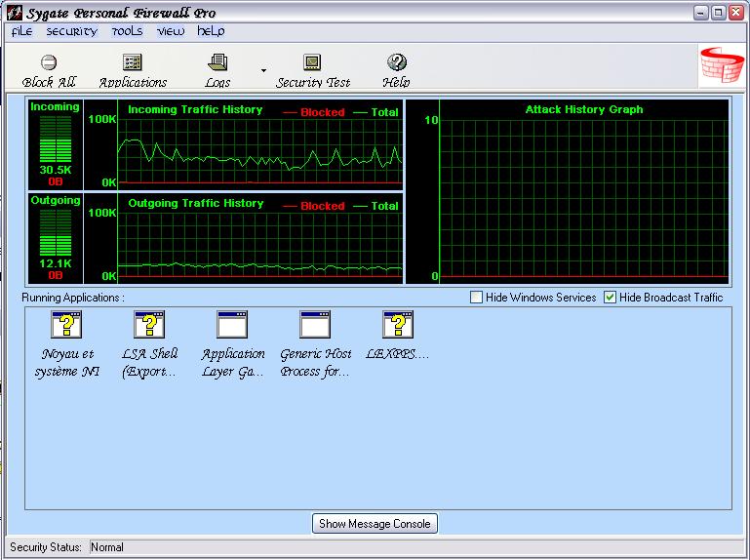
Task: Maximize the Sygate Firewall window
Action: tap(719, 13)
